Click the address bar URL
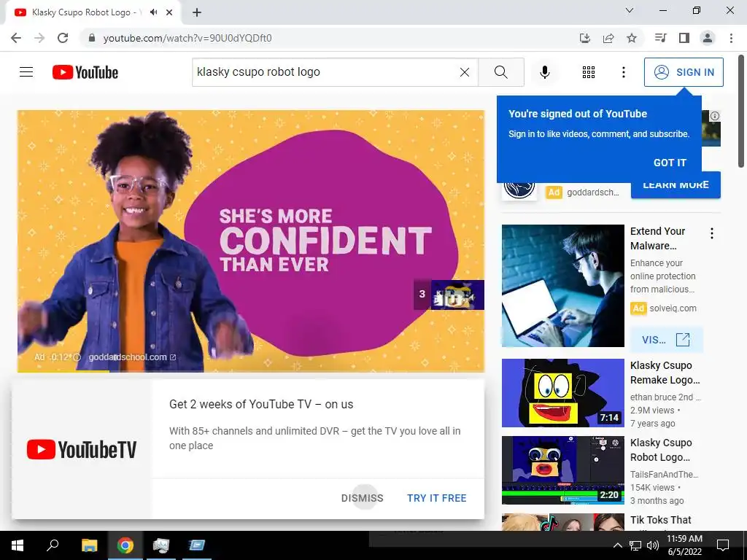This screenshot has width=747, height=560. coord(187,38)
